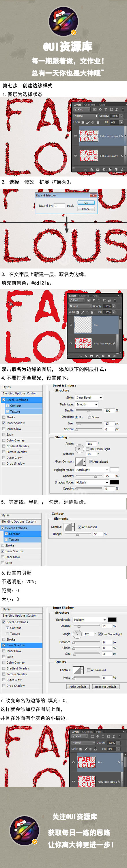
Task: Open Blend Mode dropdown in Inner Shadow settings
Action: click(90, 620)
